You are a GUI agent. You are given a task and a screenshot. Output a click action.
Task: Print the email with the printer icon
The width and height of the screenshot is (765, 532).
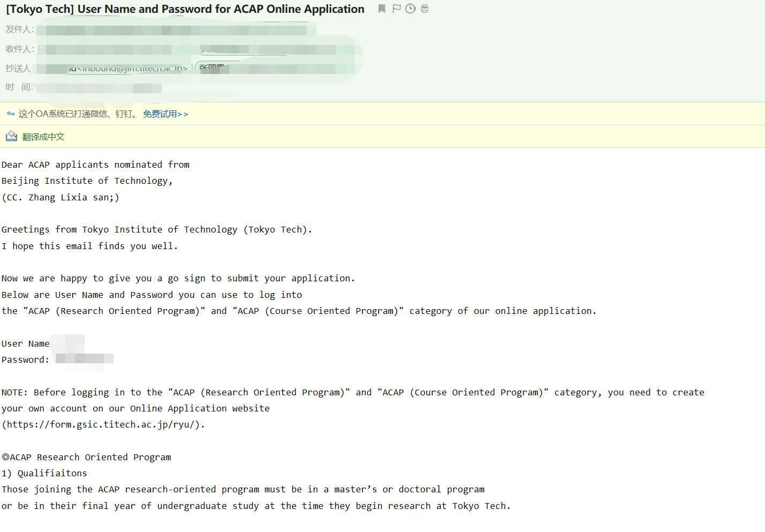point(425,9)
